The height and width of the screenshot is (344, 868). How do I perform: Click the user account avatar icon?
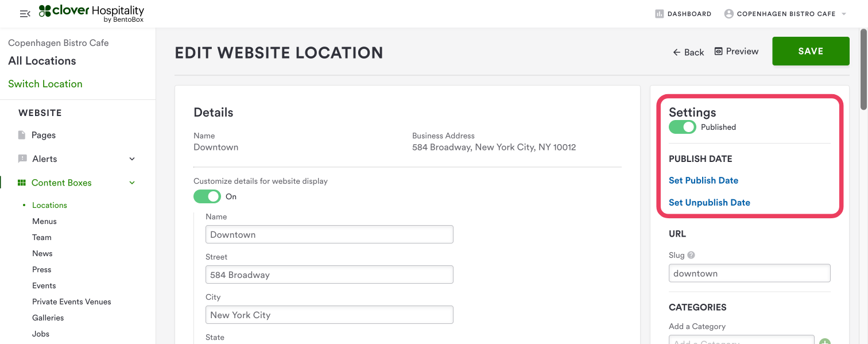tap(729, 14)
